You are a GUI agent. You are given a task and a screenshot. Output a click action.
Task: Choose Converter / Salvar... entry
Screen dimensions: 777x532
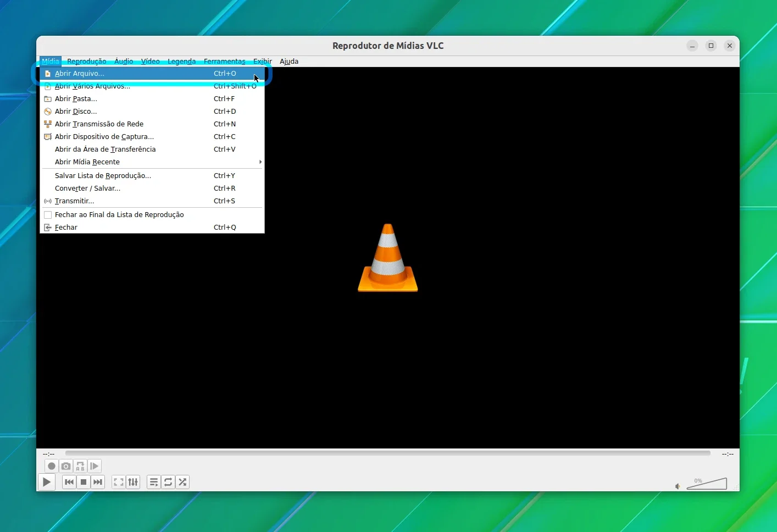click(x=152, y=188)
